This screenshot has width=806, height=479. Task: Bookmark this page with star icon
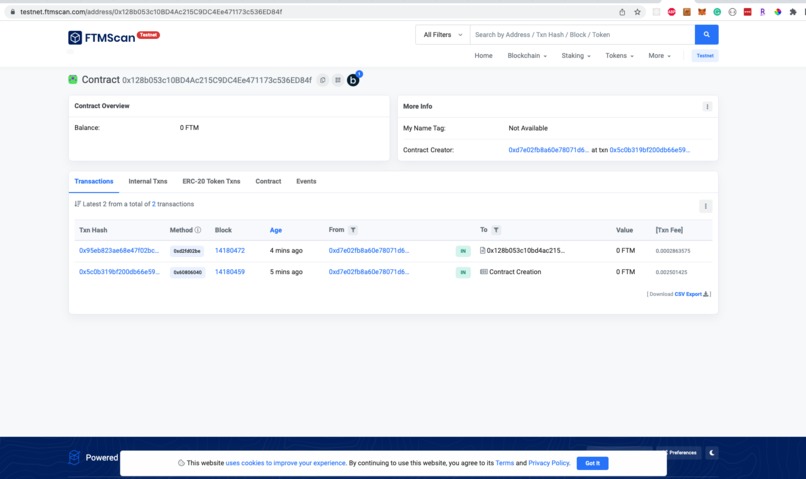pos(637,12)
